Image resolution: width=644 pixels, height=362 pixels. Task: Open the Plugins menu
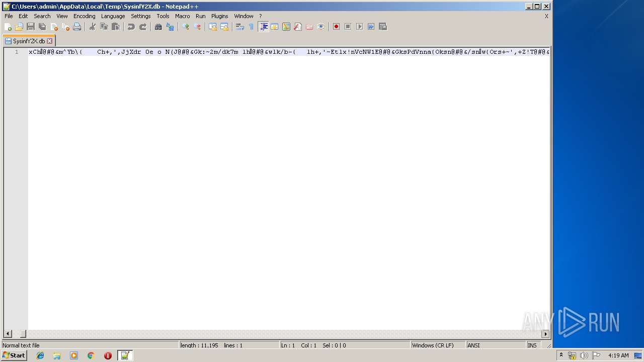pos(219,16)
